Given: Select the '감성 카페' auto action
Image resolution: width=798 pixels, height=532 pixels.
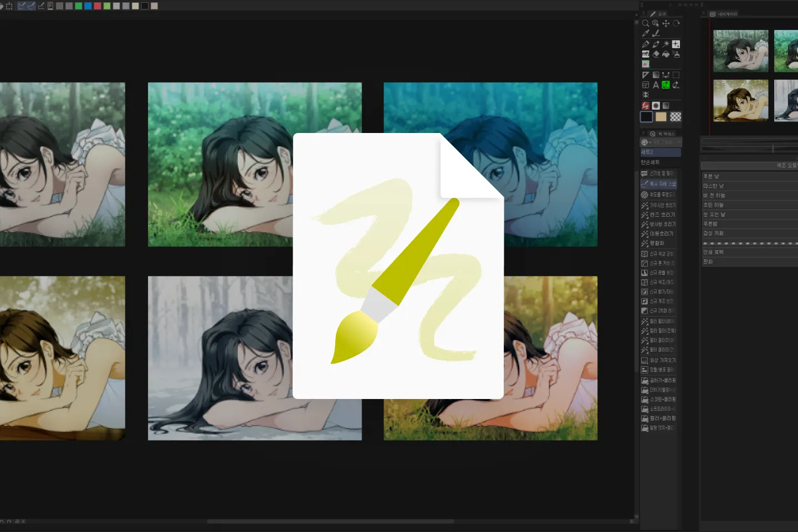Looking at the screenshot, I should point(749,233).
